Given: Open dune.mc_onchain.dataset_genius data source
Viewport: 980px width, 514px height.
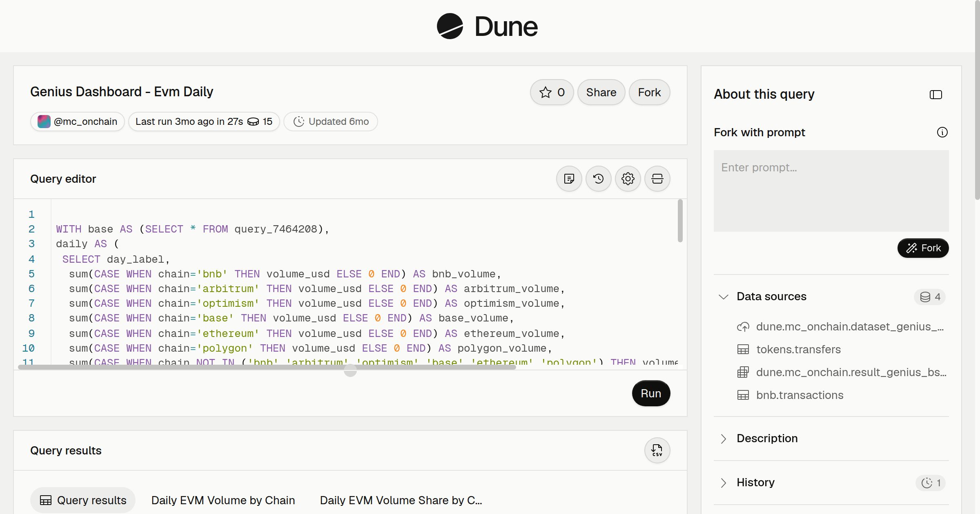Looking at the screenshot, I should coord(841,327).
